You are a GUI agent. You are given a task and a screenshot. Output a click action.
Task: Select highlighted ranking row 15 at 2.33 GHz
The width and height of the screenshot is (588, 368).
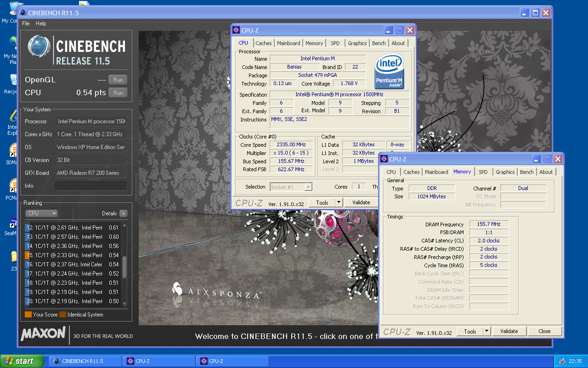pyautogui.click(x=73, y=255)
